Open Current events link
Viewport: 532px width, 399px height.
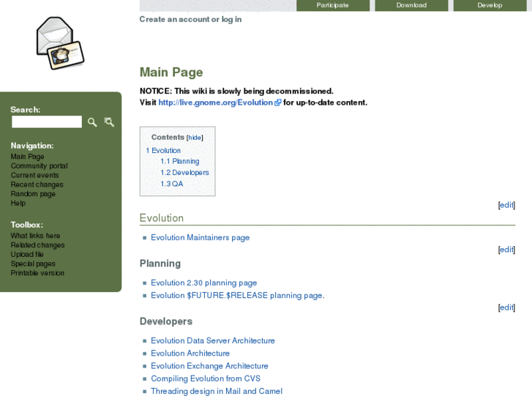point(34,175)
